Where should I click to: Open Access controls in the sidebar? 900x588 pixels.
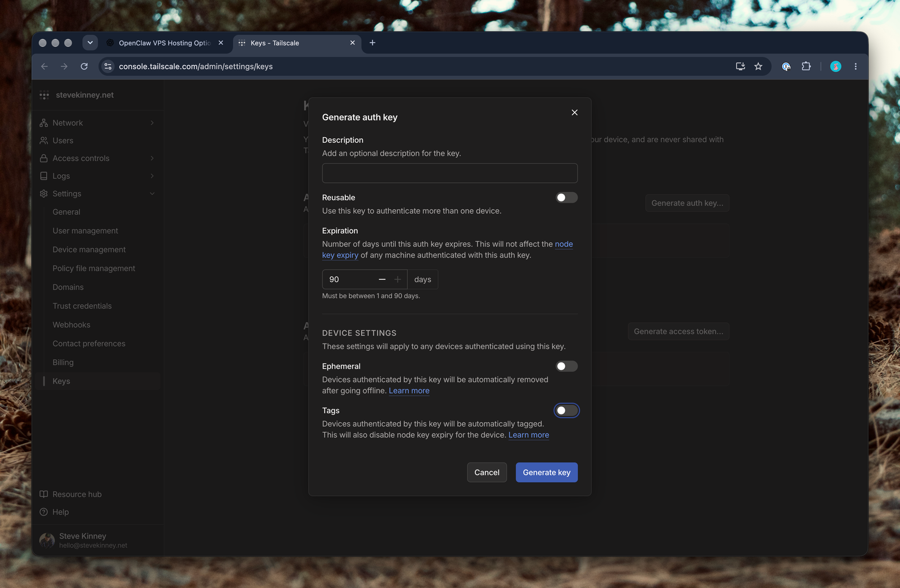[81, 158]
